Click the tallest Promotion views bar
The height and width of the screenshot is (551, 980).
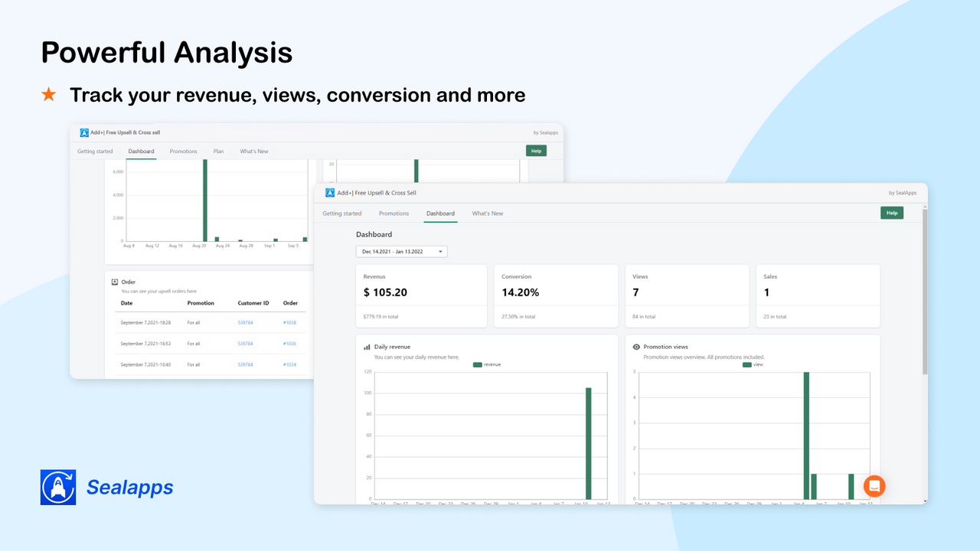pos(806,435)
